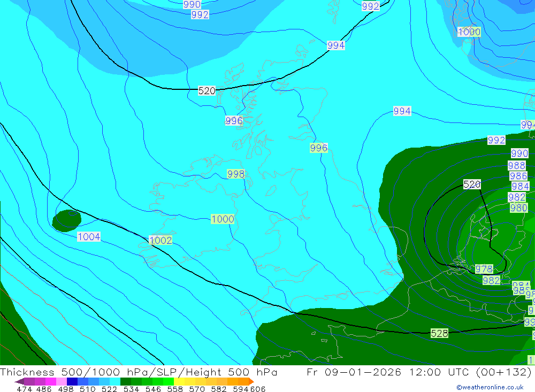Click the 498 legend value
The width and height of the screenshot is (535, 392).
click(x=66, y=389)
